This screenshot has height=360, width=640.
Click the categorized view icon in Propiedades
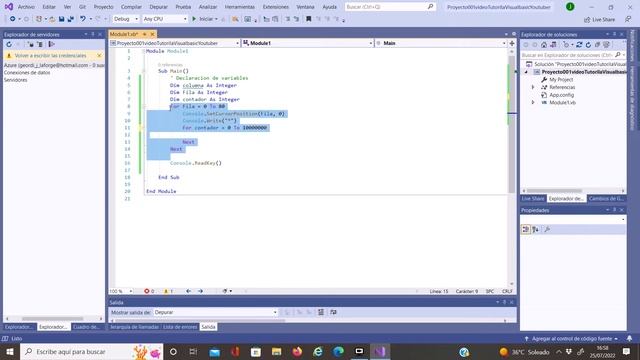click(526, 229)
